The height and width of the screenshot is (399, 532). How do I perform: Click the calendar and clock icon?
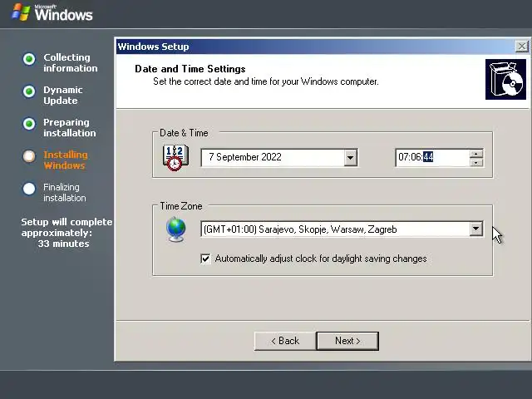click(175, 158)
